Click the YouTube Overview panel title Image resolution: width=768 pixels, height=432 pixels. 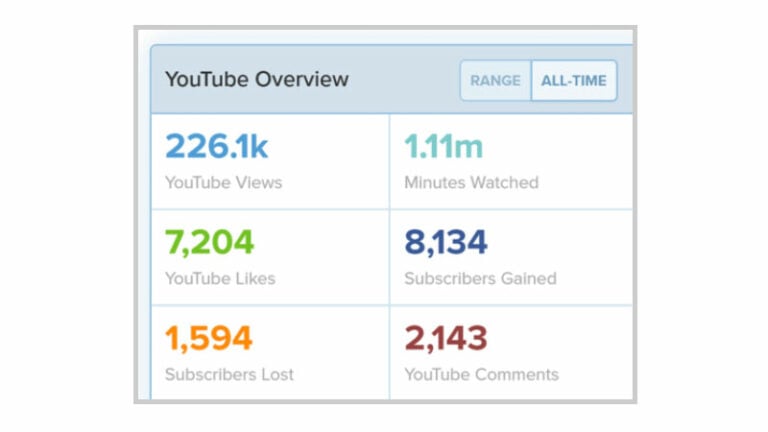[257, 80]
